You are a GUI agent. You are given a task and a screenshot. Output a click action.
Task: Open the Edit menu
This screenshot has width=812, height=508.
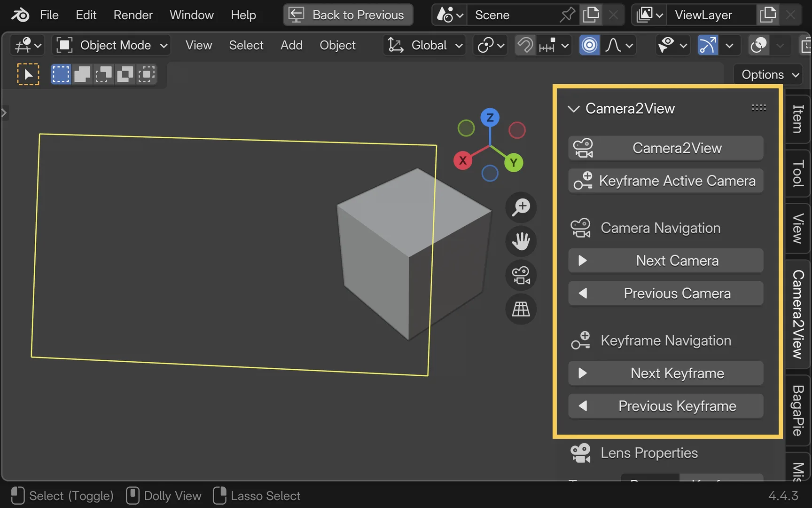86,15
